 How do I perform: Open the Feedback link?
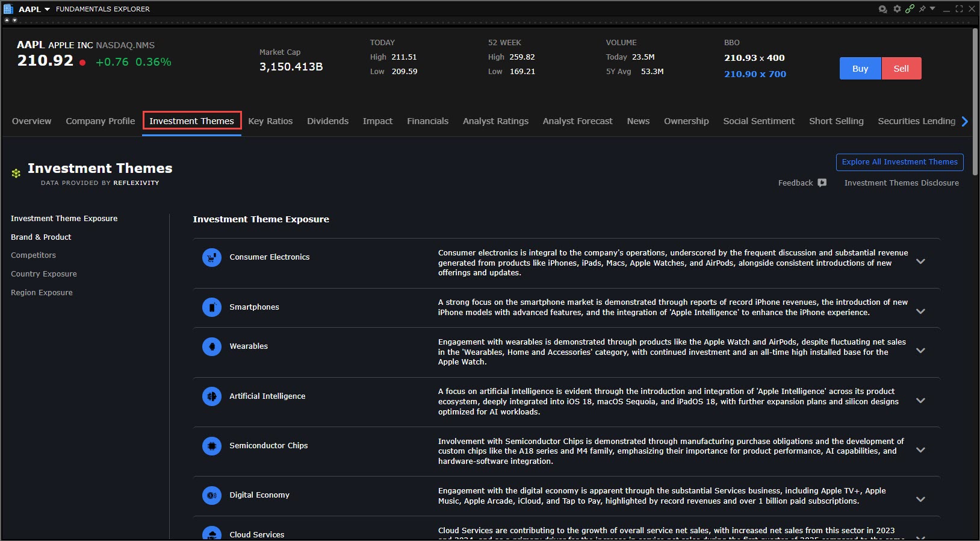coord(796,183)
